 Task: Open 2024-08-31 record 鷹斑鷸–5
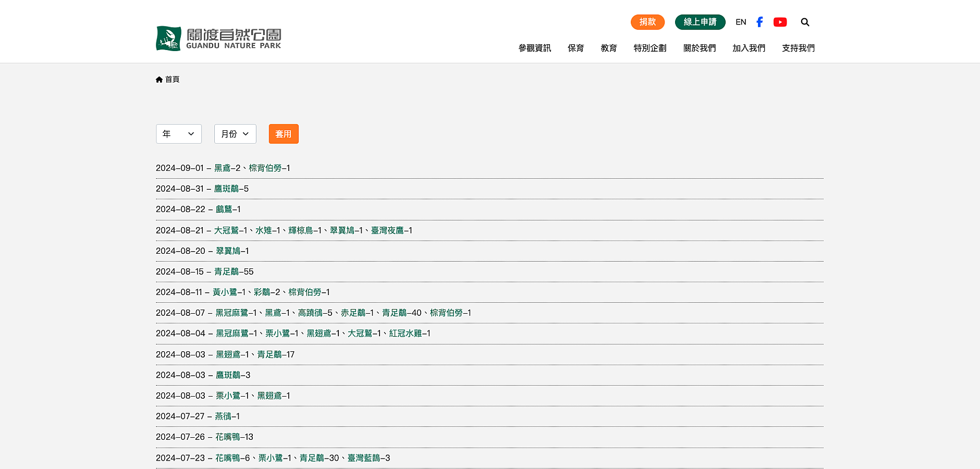point(231,189)
